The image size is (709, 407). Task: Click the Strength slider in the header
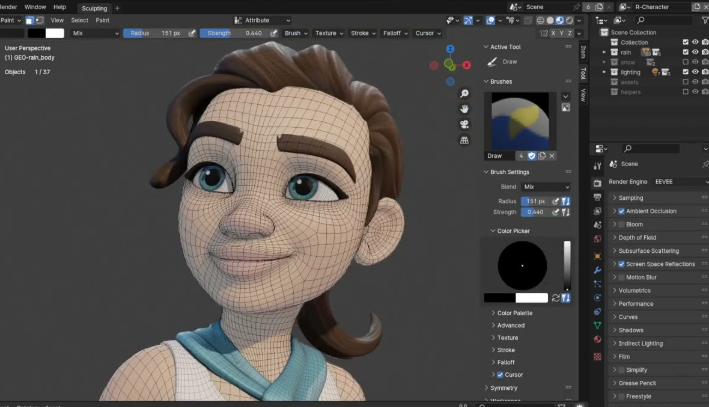pos(228,33)
